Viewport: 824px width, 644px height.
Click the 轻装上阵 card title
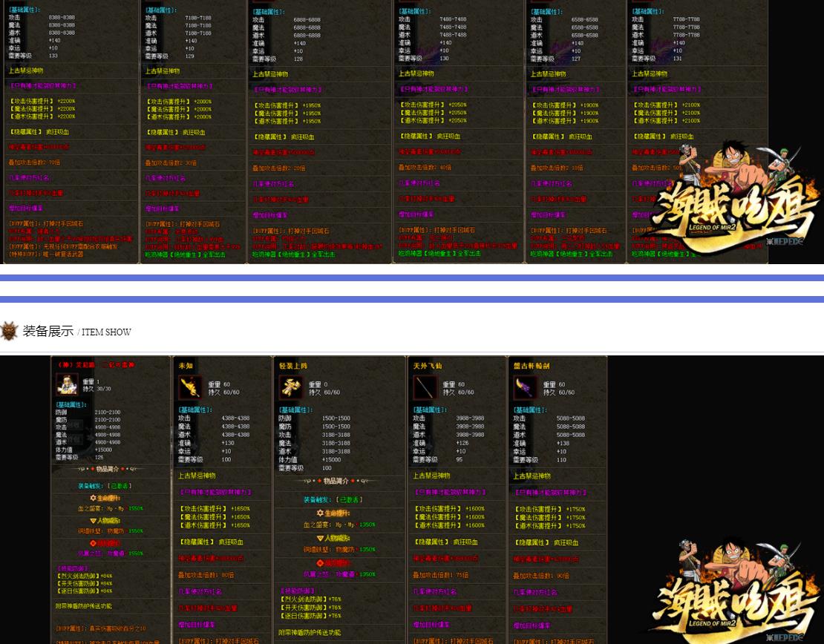tap(292, 365)
